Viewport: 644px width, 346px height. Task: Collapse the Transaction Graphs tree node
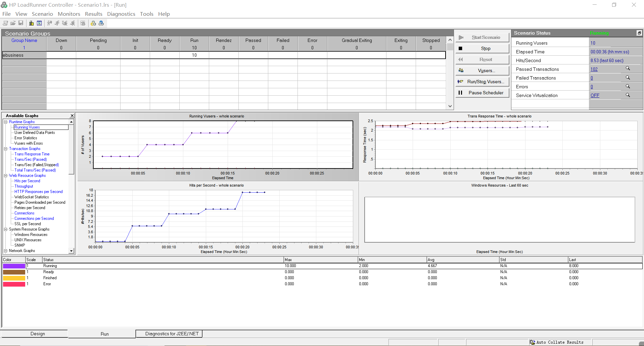point(6,149)
